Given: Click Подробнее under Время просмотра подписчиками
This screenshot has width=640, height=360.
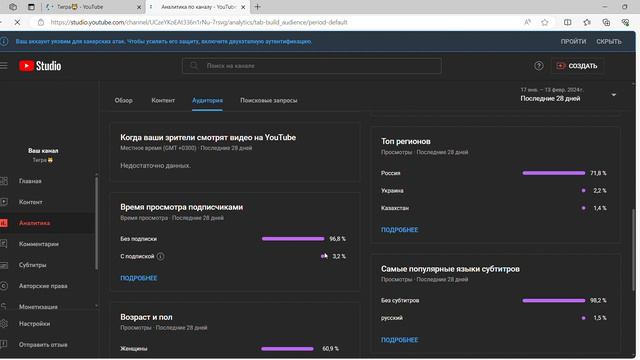Looking at the screenshot, I should click(139, 278).
